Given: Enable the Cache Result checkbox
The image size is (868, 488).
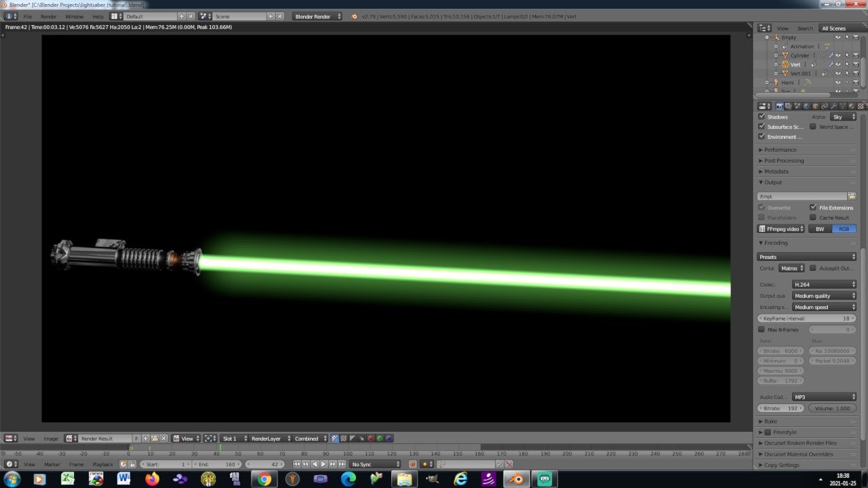Looking at the screenshot, I should [813, 218].
